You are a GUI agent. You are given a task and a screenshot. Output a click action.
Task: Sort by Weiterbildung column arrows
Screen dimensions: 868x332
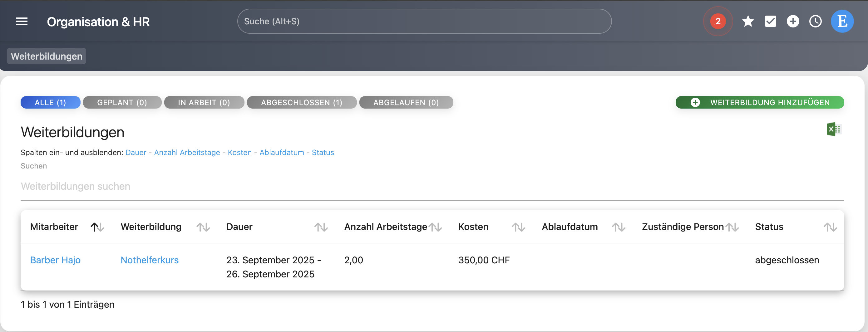(x=203, y=227)
